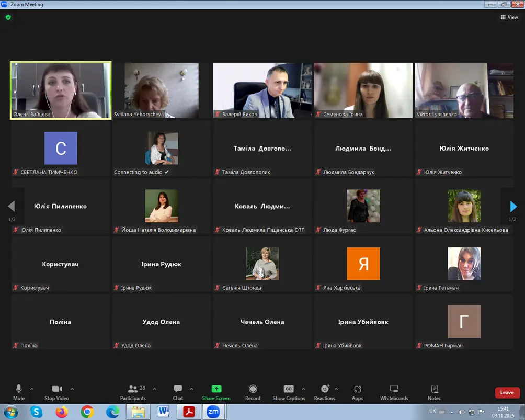The height and width of the screenshot is (420, 525).
Task: Open the Notes icon
Action: (x=434, y=389)
